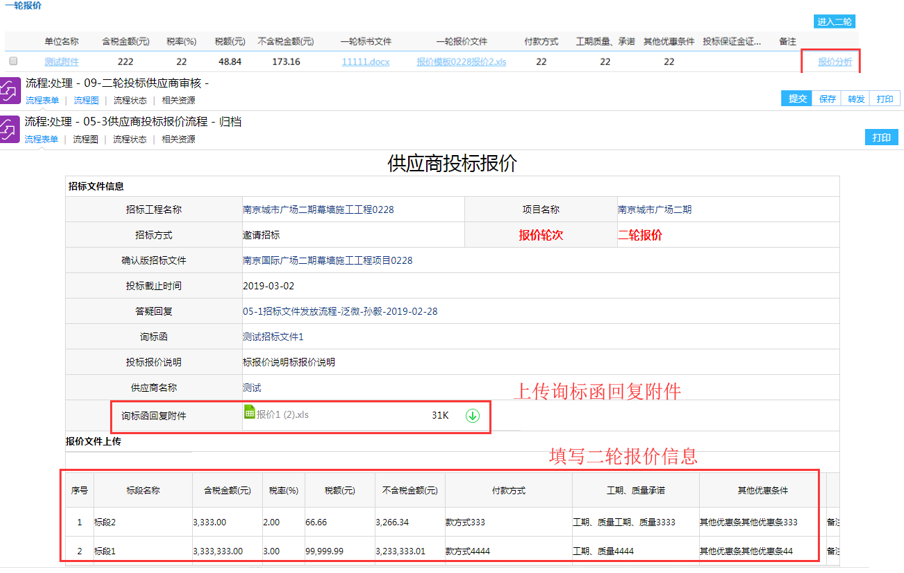
Task: Switch to 流程图 tab under 二轮投标供应商审核
Action: [x=86, y=100]
